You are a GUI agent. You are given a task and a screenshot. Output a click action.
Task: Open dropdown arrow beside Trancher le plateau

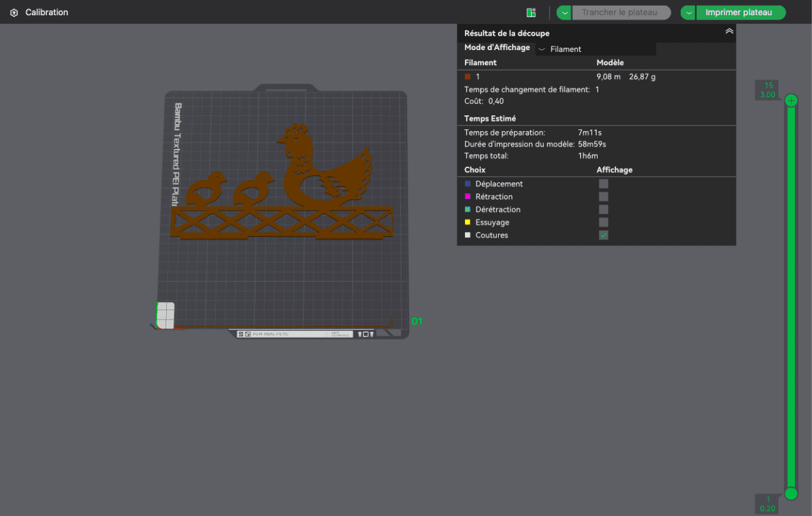pyautogui.click(x=564, y=13)
